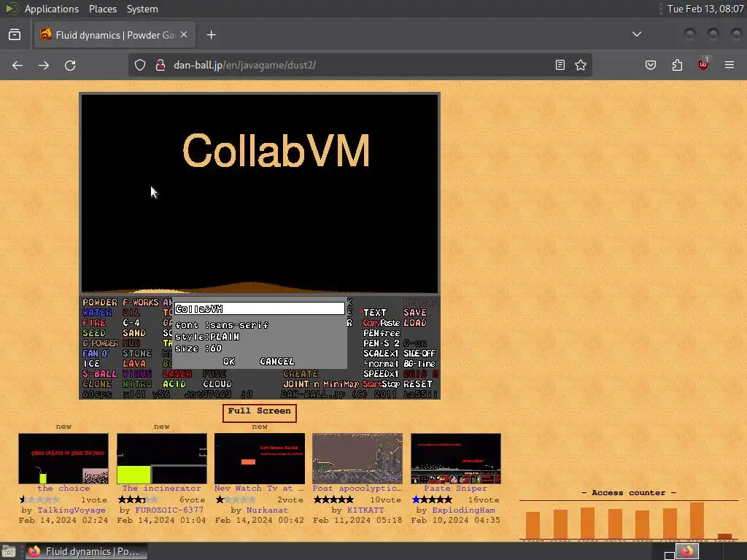Open the System menu
Screen dimensions: 747x560
pyautogui.click(x=142, y=9)
